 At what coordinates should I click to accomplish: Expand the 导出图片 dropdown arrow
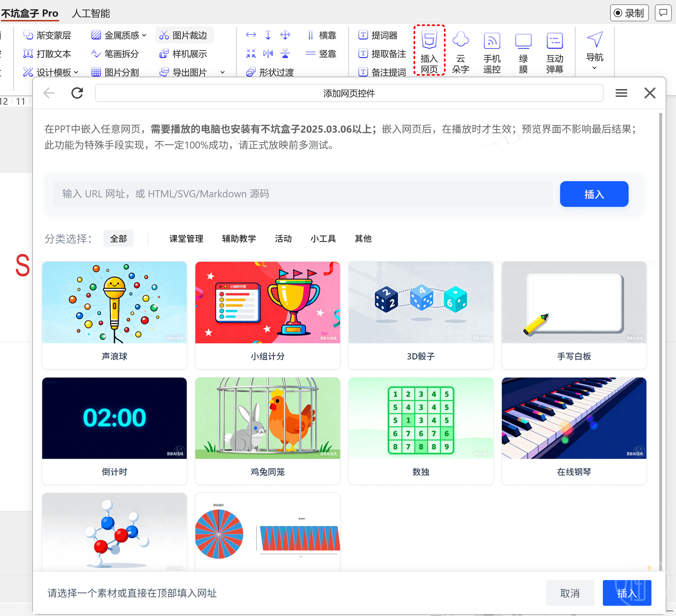(x=222, y=73)
